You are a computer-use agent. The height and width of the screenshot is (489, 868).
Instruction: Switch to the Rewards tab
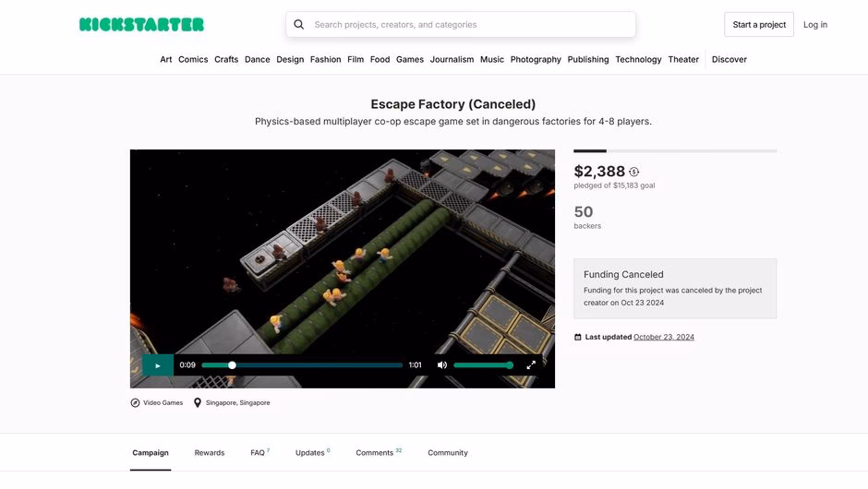(x=210, y=452)
